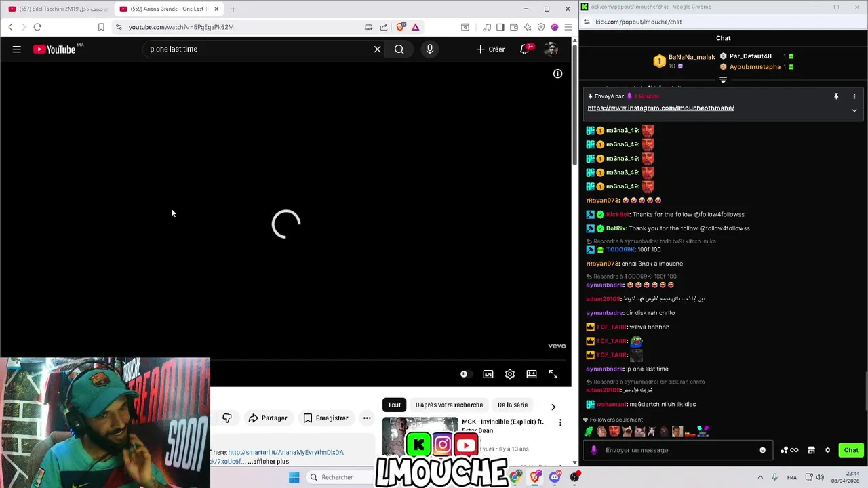Open the Discord taskbar icon
868x488 pixels.
point(555,477)
